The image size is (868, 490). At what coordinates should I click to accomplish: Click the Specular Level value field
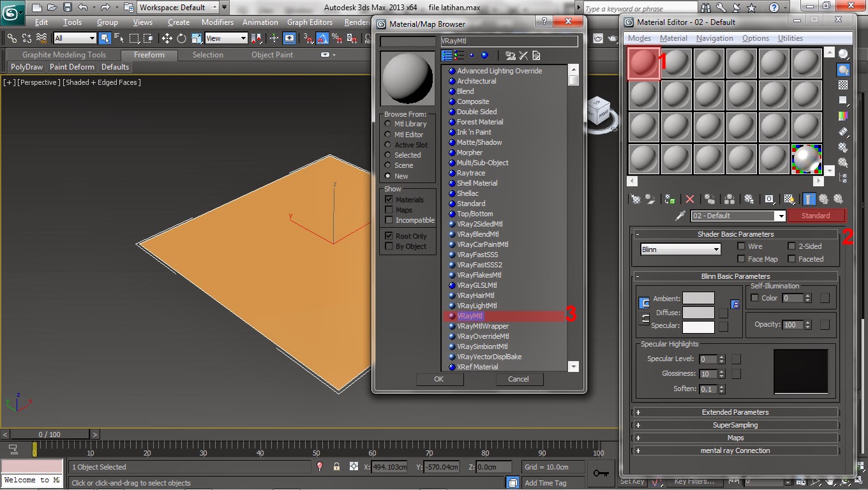coord(708,359)
